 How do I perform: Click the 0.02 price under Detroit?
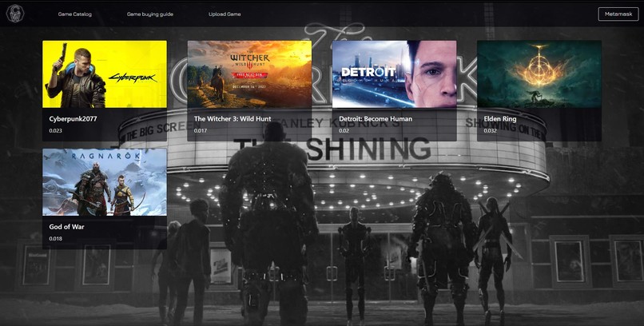[x=344, y=131]
